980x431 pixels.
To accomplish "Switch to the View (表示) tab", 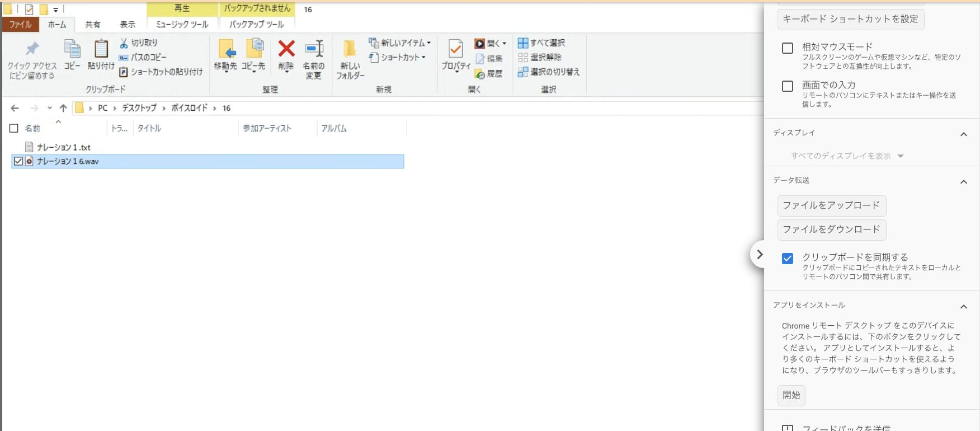I will (x=128, y=25).
